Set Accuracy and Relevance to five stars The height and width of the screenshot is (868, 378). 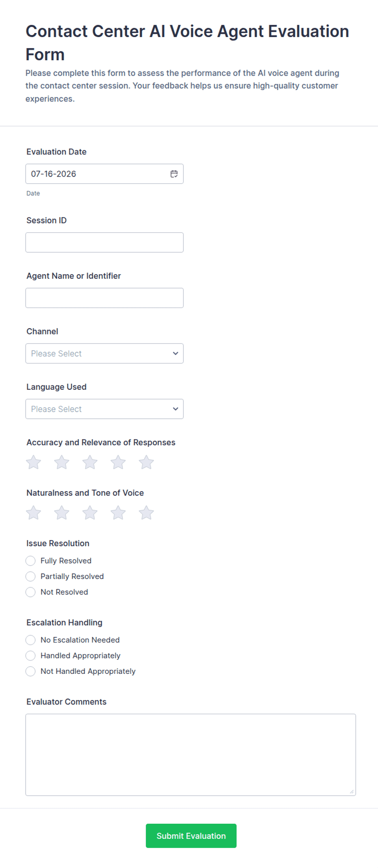pos(146,462)
